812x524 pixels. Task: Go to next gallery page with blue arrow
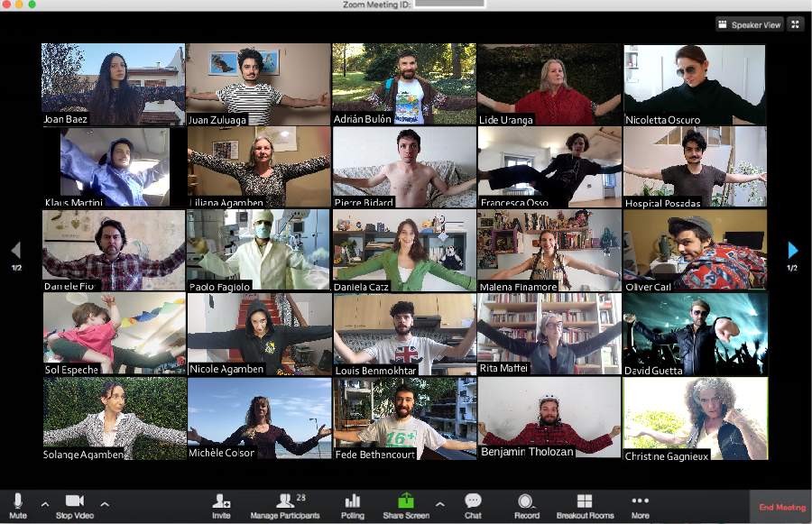coord(792,250)
